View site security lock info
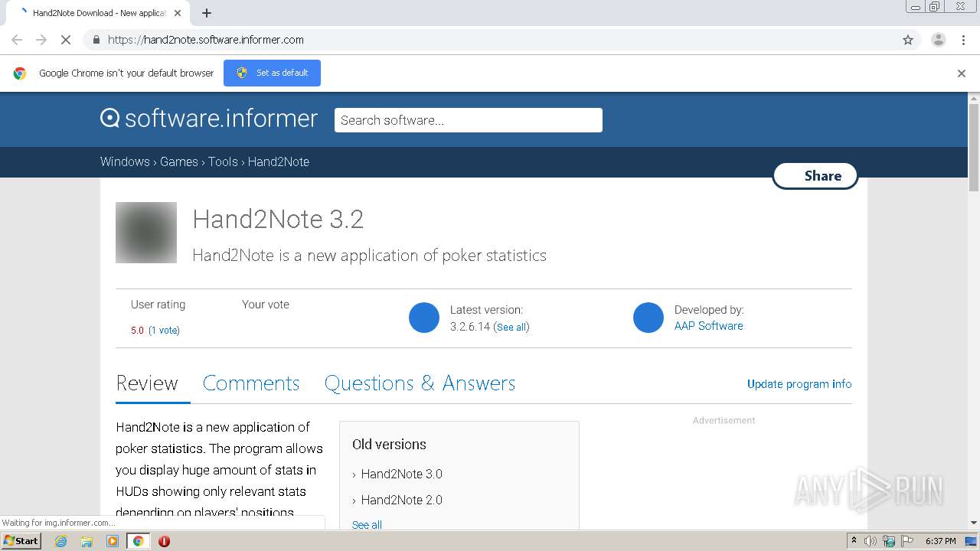This screenshot has width=980, height=551. pos(96,40)
